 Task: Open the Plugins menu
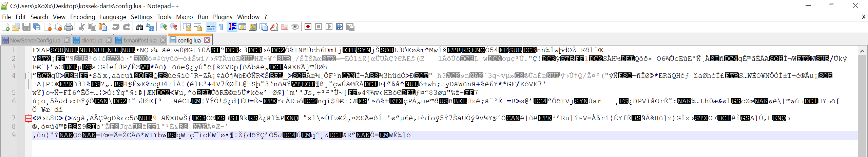coord(223,17)
